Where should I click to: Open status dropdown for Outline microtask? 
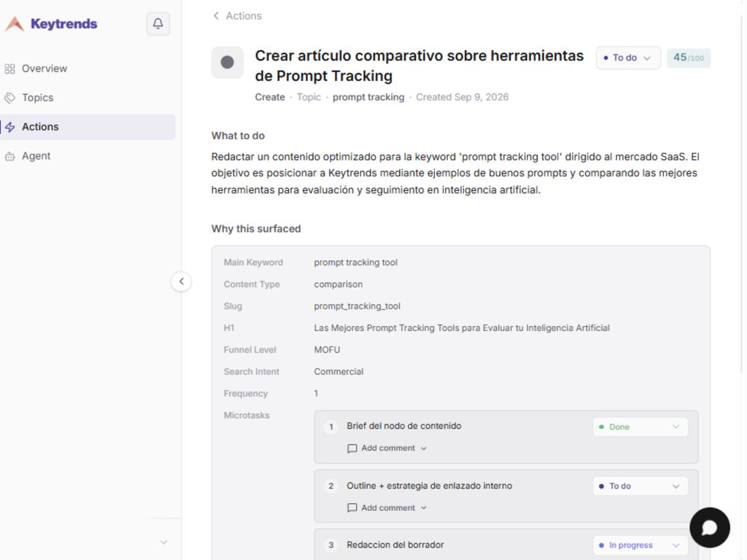click(x=640, y=486)
